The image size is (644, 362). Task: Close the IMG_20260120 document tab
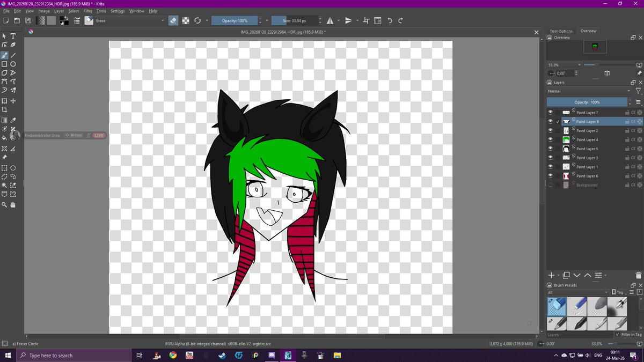click(536, 33)
